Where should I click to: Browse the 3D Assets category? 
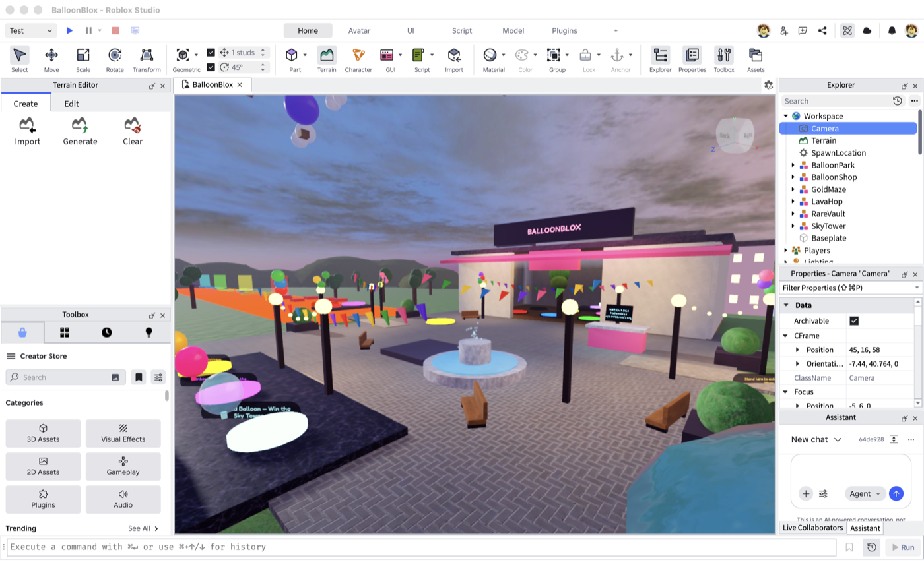coord(43,434)
